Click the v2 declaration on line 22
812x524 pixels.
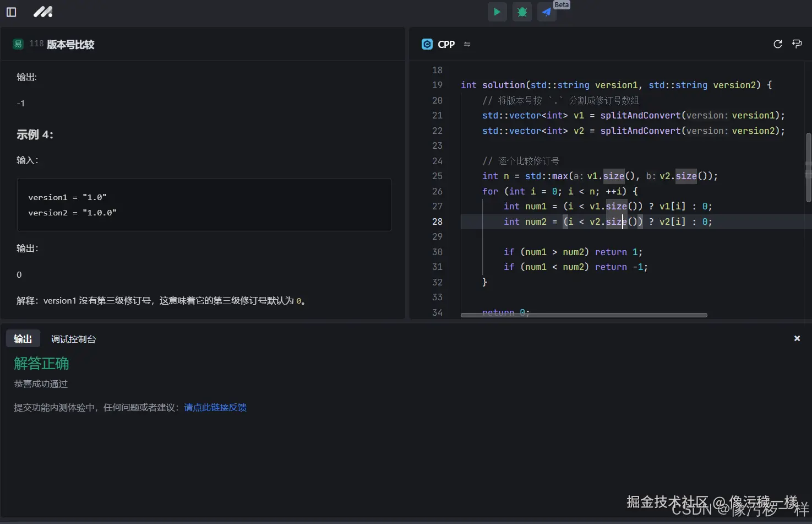[x=579, y=131]
